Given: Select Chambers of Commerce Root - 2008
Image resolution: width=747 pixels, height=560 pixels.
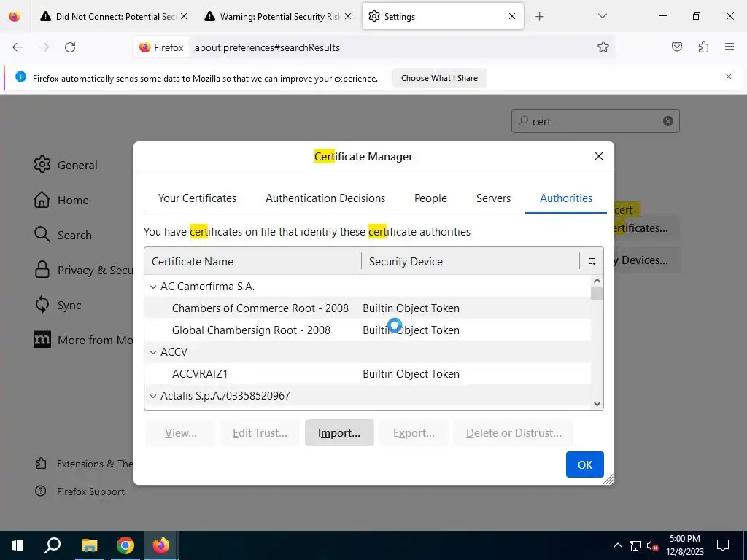Looking at the screenshot, I should (368, 308).
